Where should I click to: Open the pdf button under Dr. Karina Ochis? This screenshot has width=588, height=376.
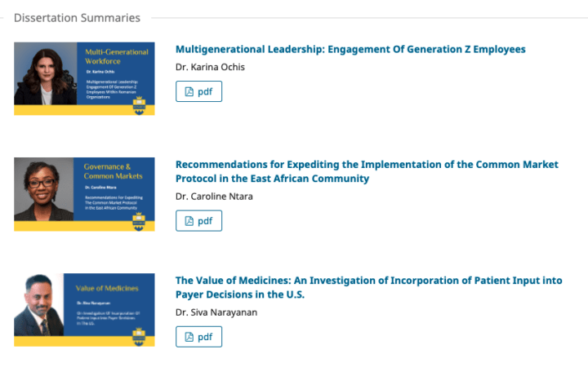point(198,91)
